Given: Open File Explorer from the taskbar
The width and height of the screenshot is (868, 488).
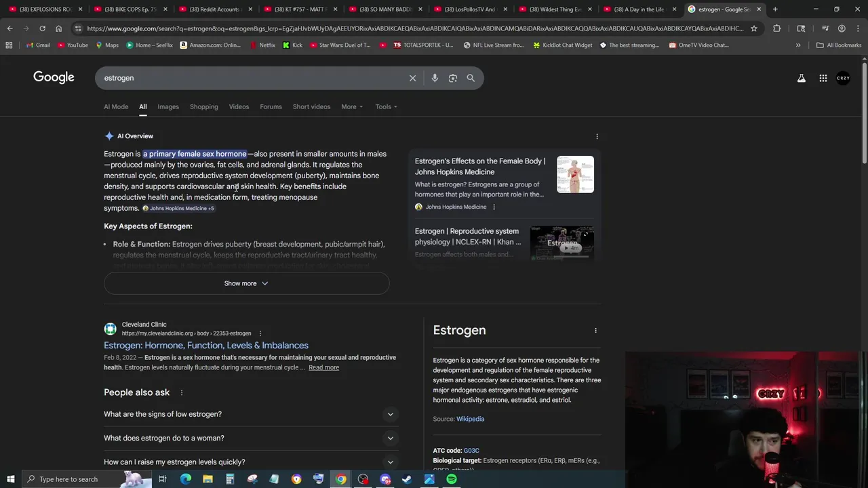Looking at the screenshot, I should coord(208,479).
